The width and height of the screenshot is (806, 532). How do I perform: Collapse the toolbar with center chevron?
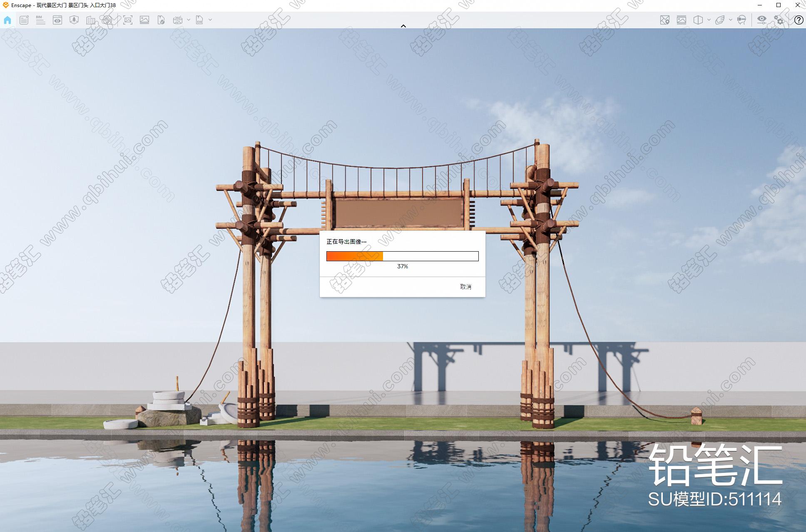(403, 26)
